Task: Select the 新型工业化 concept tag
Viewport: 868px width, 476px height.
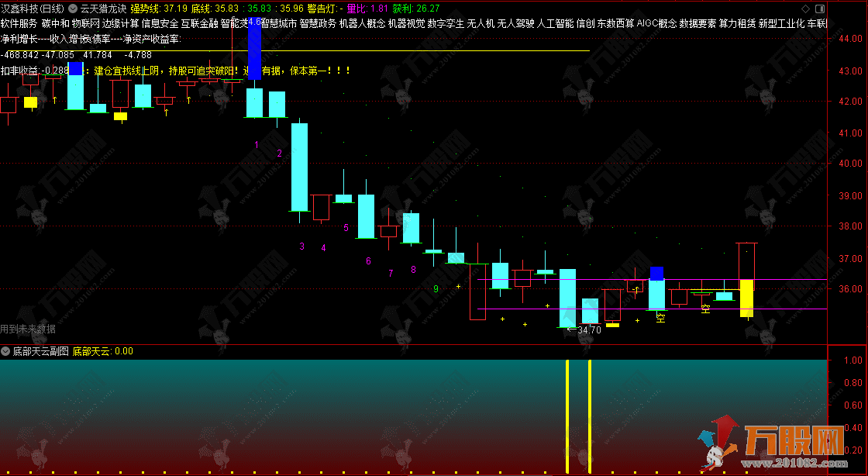Action: [x=782, y=23]
